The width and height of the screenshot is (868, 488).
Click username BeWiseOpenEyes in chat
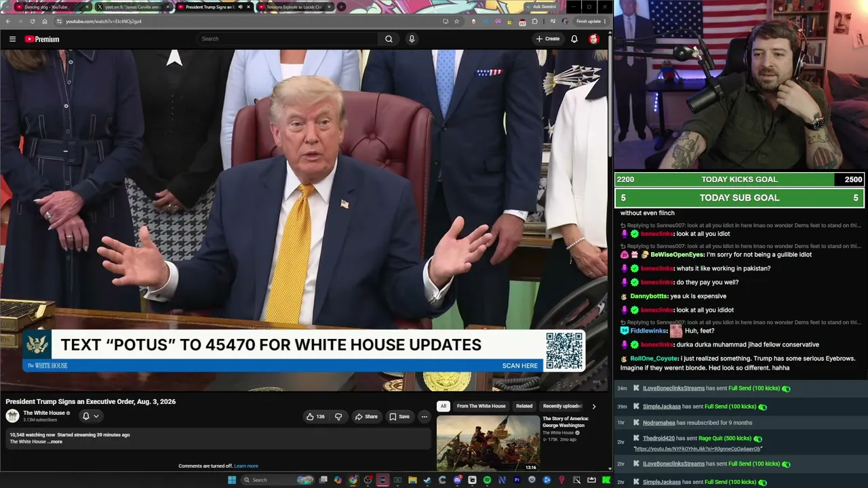(677, 255)
